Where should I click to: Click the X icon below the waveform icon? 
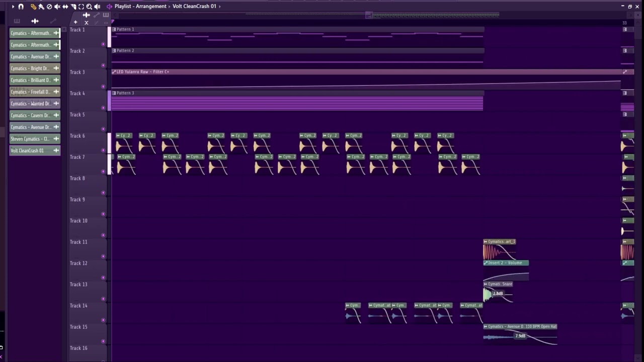86,23
